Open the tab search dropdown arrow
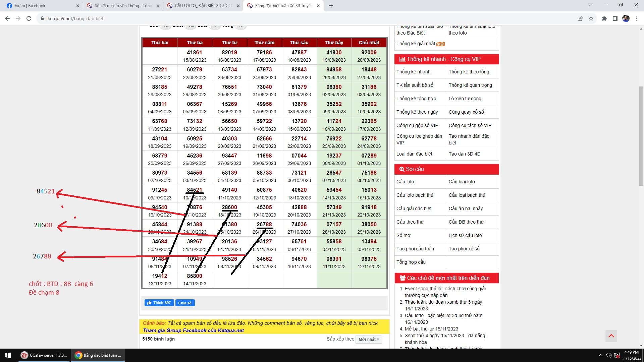This screenshot has height=362, width=644. point(590,5)
